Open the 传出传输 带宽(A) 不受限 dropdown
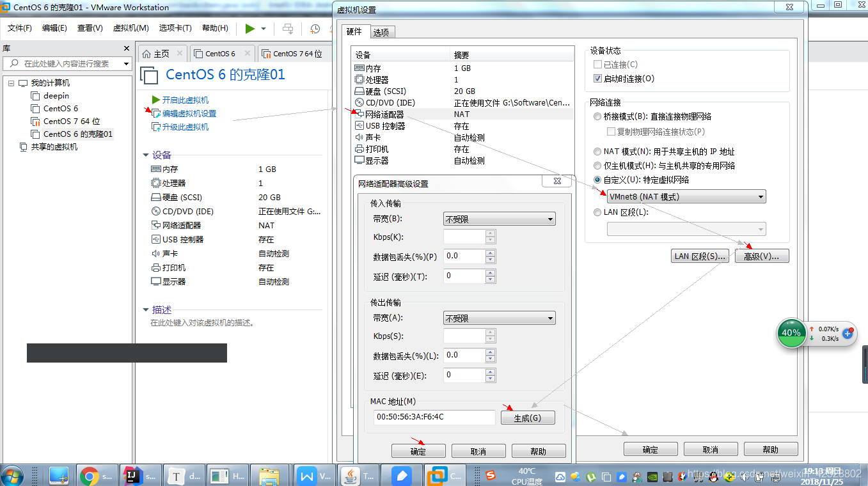This screenshot has width=868, height=486. point(500,318)
